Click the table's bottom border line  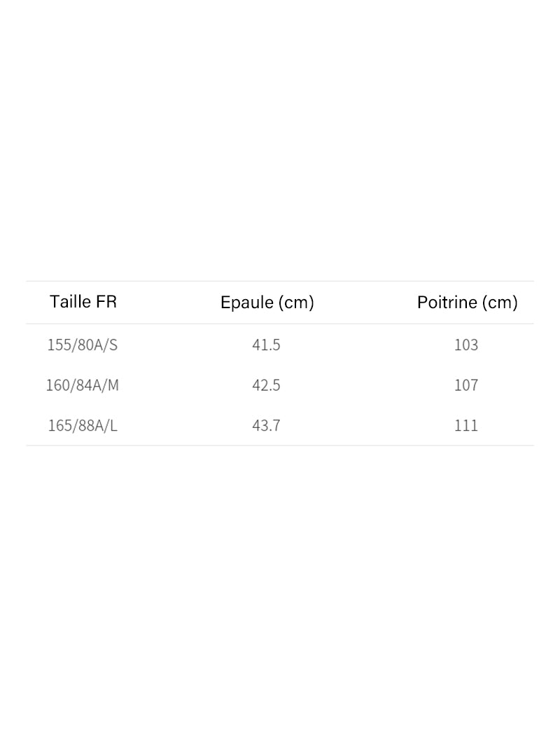point(280,445)
